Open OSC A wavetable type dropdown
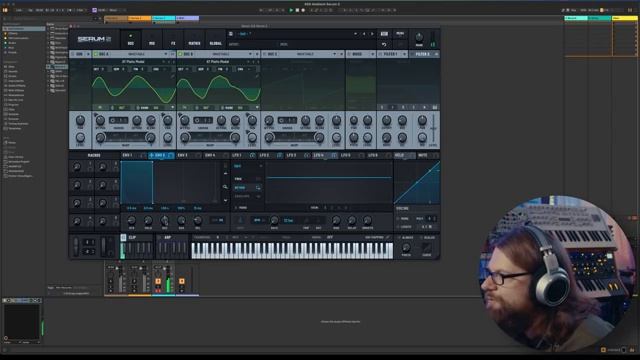Viewport: 640px width, 360px height. [166, 54]
